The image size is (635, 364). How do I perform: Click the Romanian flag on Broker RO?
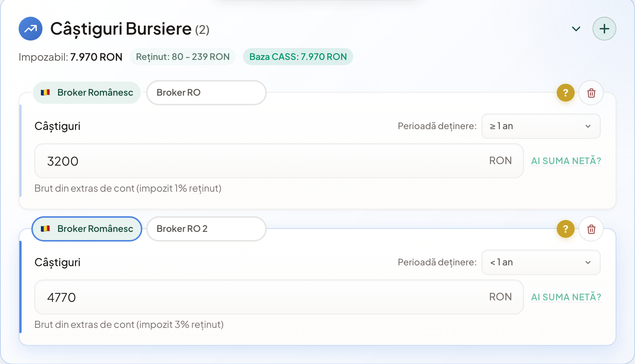pos(45,93)
